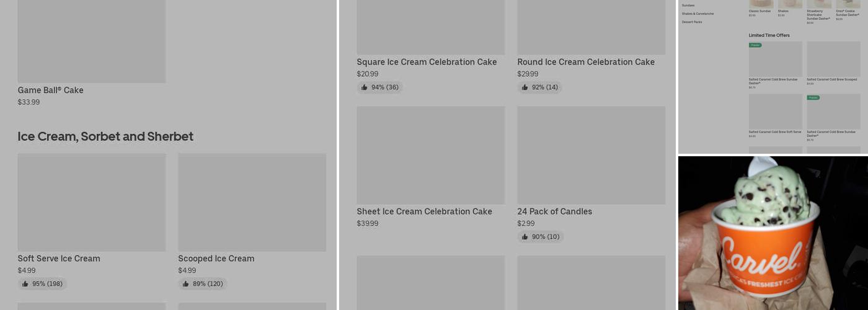
Task: Open the Sundaes category in sidebar
Action: (x=688, y=5)
